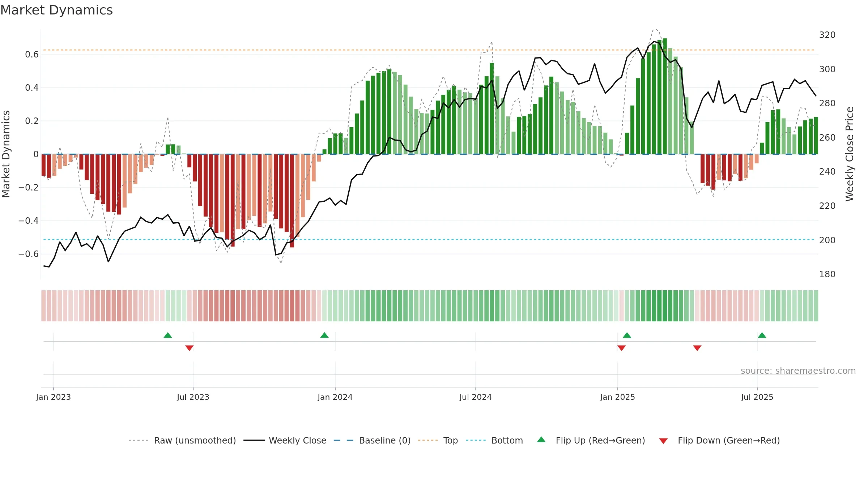
Task: Click the 240 price axis label
Action: (827, 172)
